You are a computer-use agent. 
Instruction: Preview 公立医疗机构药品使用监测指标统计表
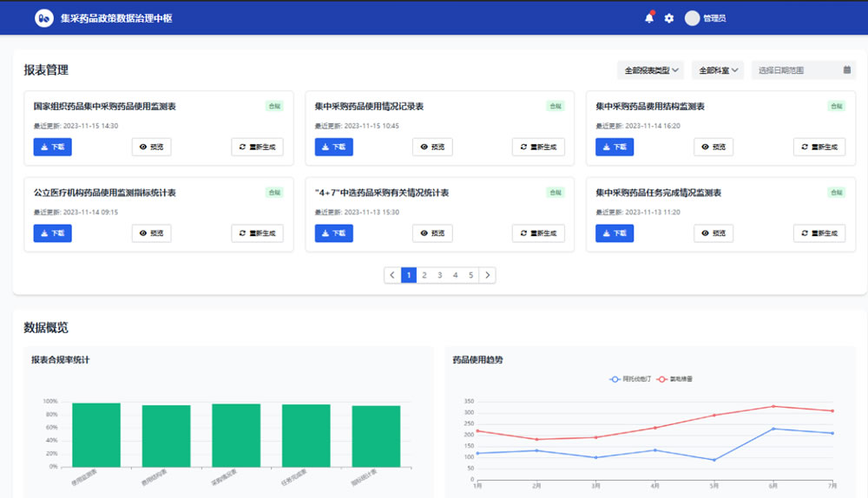click(151, 233)
